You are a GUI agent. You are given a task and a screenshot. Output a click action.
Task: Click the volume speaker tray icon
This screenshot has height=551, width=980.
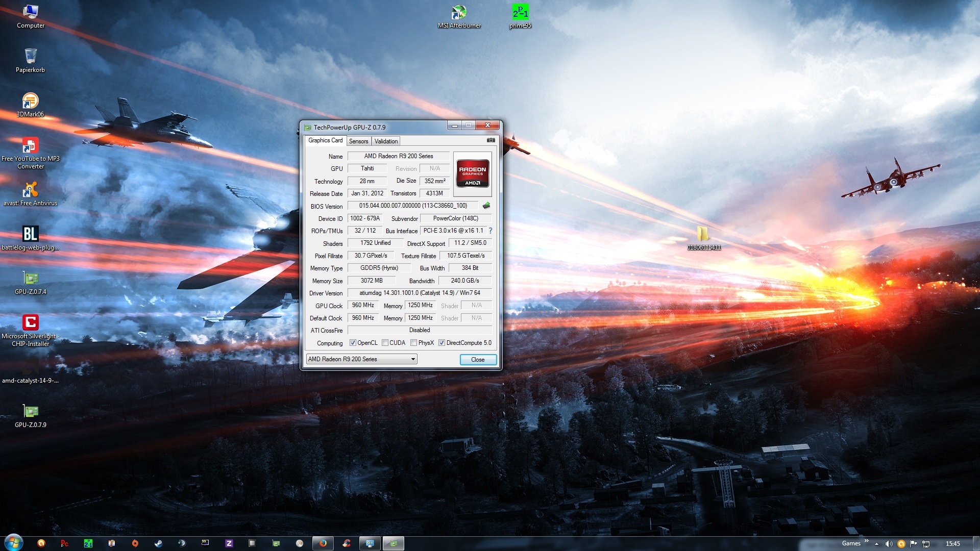click(x=889, y=544)
